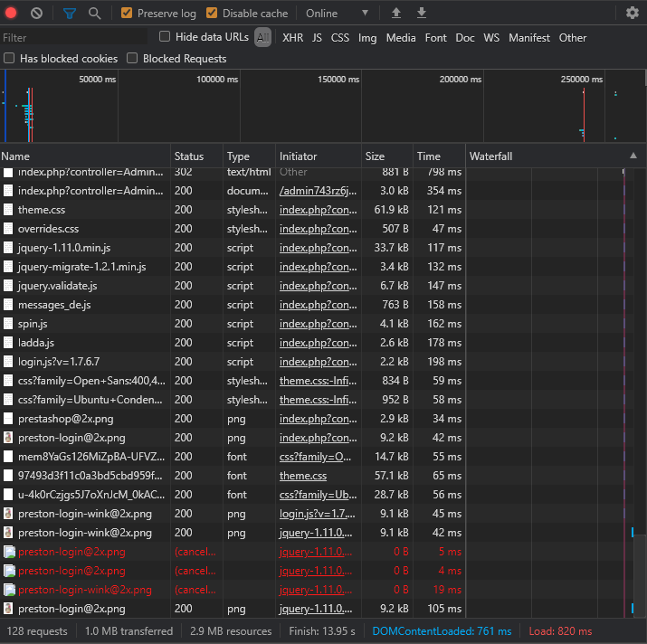Open network settings gear

coord(632,14)
